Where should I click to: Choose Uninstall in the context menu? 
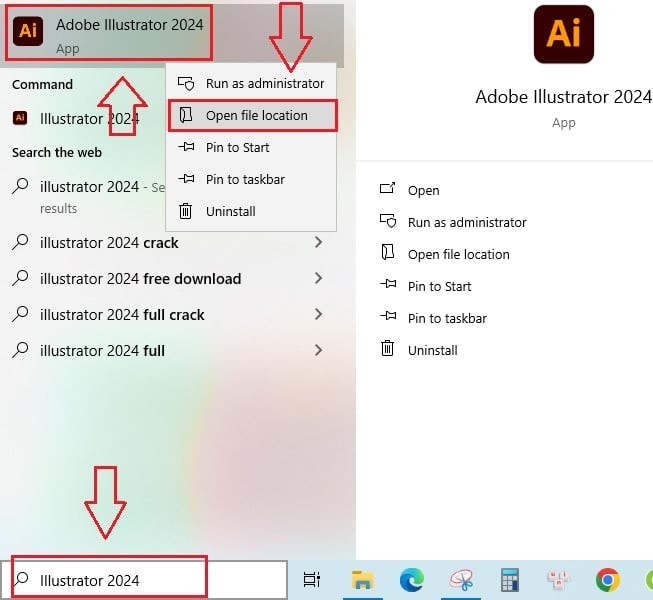coord(252,212)
